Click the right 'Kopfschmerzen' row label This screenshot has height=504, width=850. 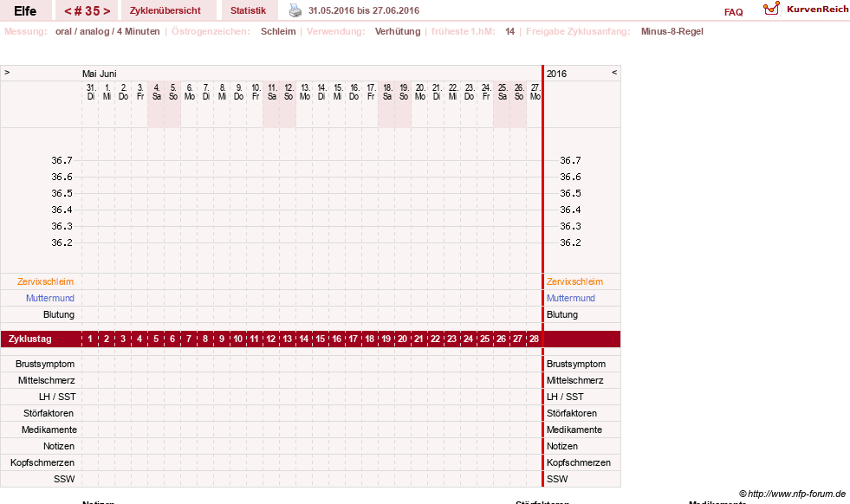[579, 462]
